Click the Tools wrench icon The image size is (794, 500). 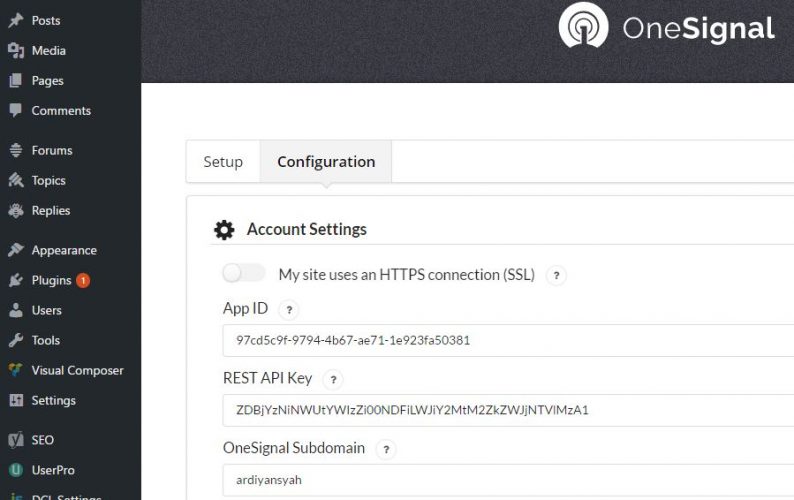pyautogui.click(x=16, y=340)
